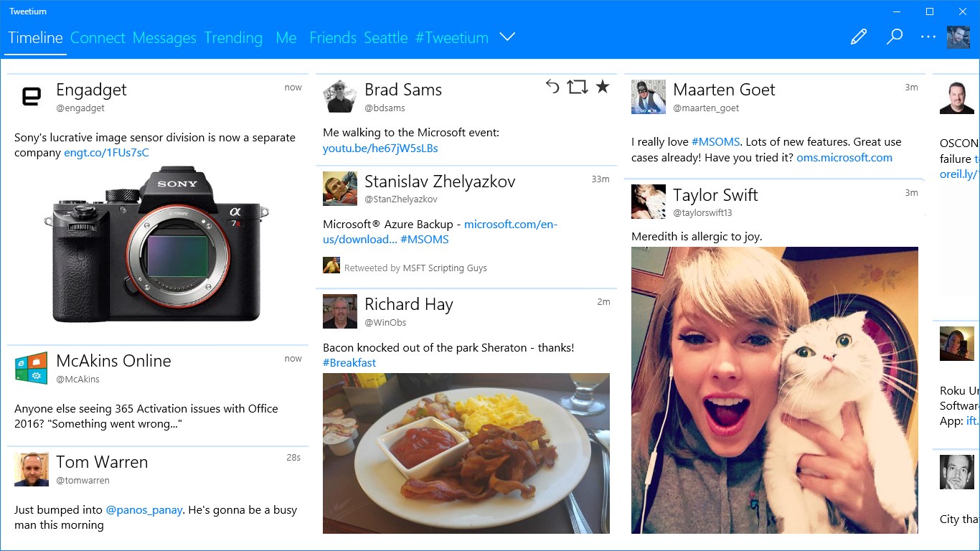Click the user profile avatar in header
The image size is (980, 551).
click(x=958, y=37)
